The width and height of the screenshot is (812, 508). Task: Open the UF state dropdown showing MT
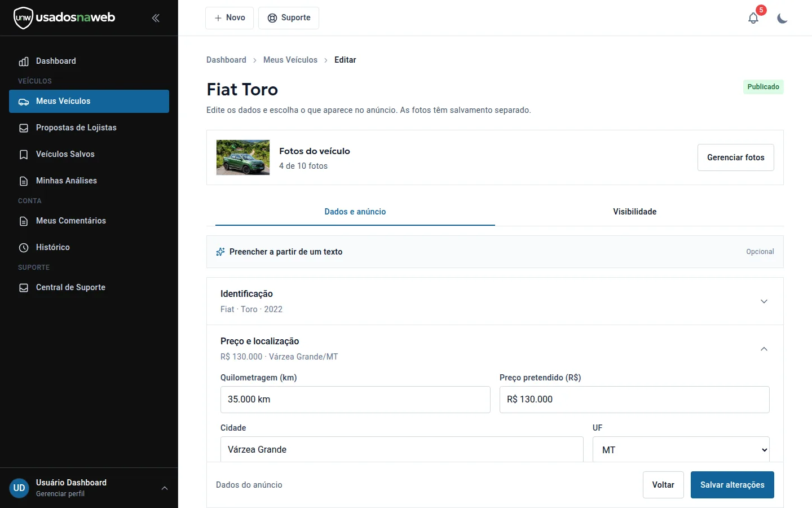tap(681, 450)
